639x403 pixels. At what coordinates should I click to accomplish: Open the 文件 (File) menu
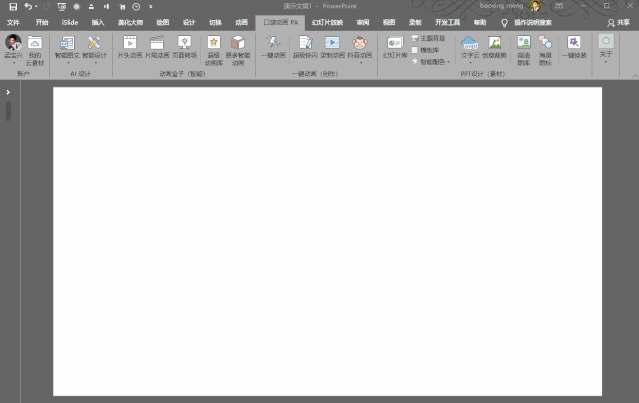pyautogui.click(x=13, y=22)
